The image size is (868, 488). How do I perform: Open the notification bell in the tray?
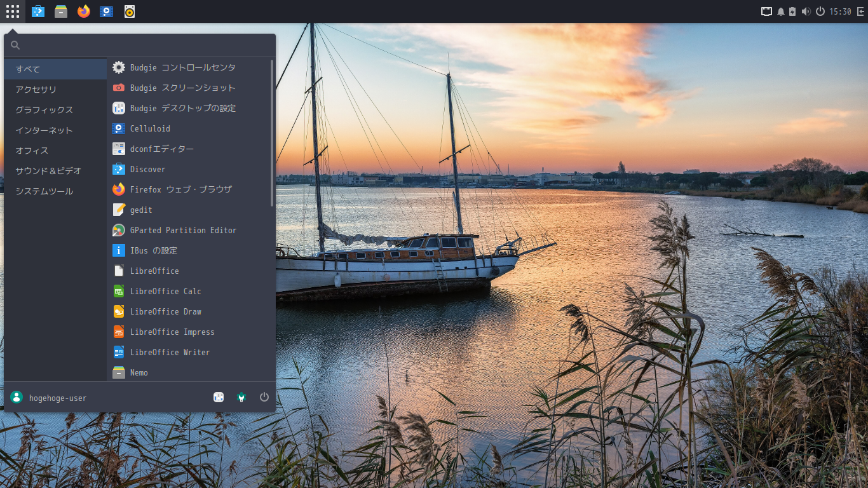pos(780,11)
